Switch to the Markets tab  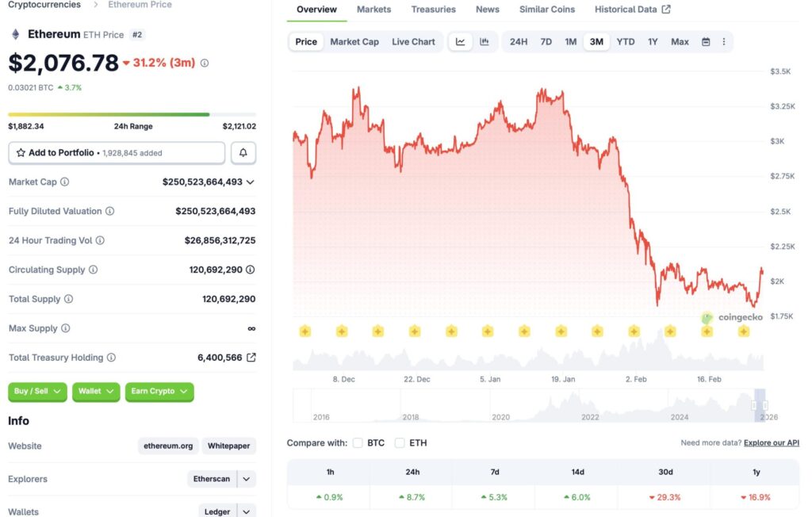point(373,10)
